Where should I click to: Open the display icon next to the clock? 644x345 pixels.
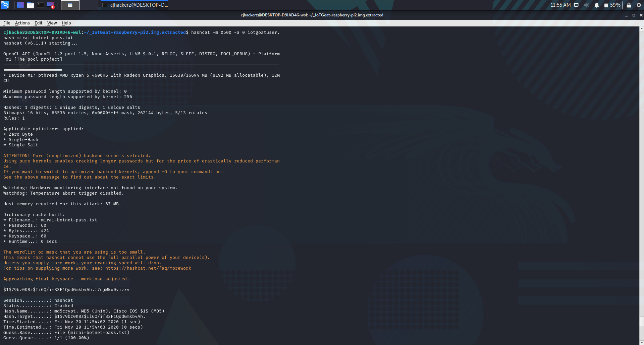pyautogui.click(x=576, y=5)
